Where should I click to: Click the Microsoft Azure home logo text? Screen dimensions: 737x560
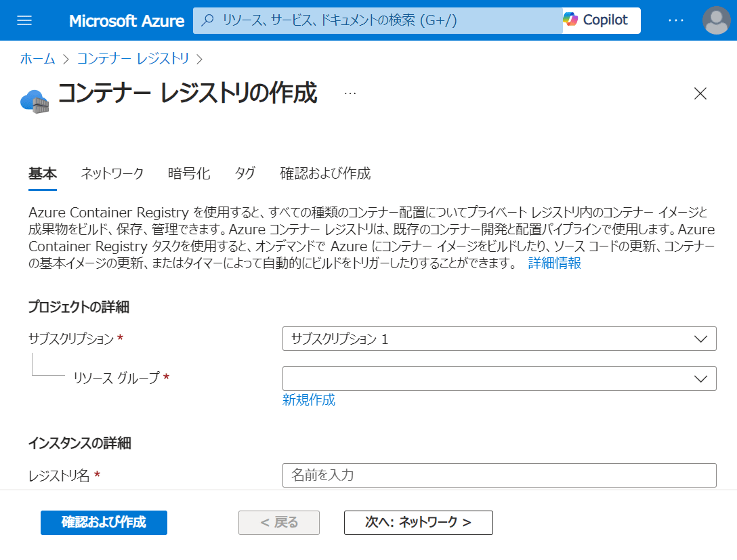[x=127, y=21]
